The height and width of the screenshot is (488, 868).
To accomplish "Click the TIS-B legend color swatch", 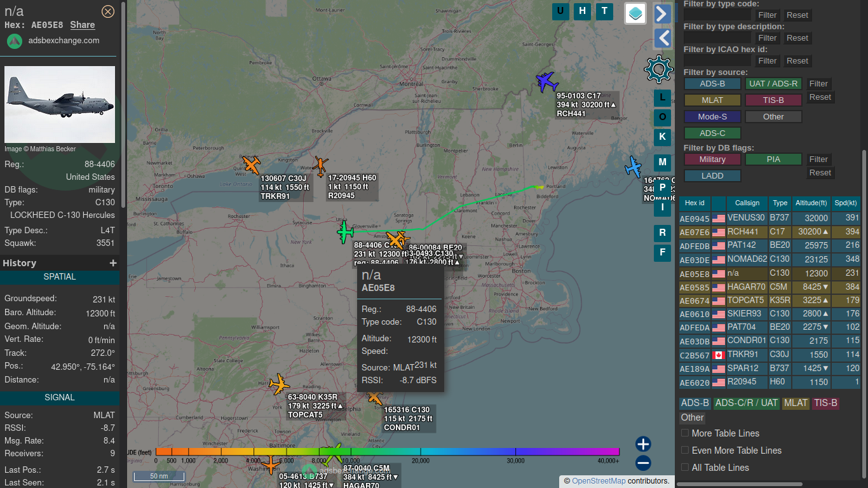I will [x=826, y=403].
